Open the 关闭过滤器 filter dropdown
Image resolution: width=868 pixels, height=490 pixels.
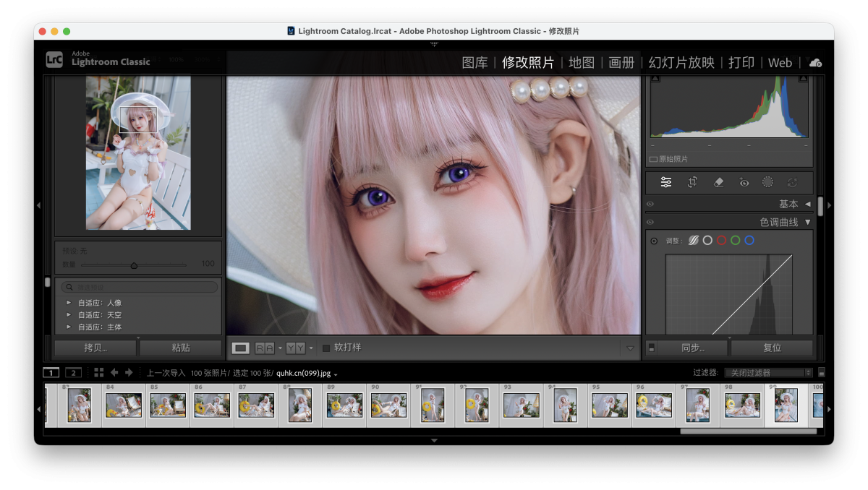pos(768,372)
